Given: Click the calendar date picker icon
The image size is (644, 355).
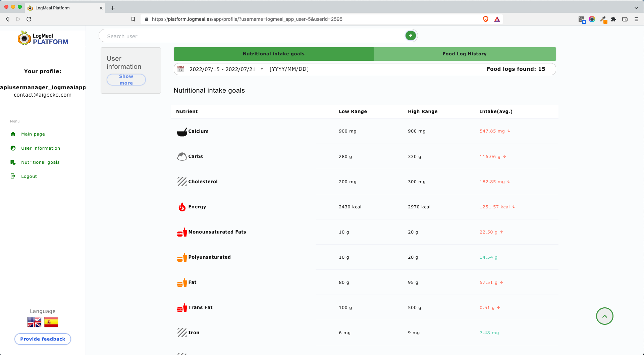Looking at the screenshot, I should tap(180, 69).
